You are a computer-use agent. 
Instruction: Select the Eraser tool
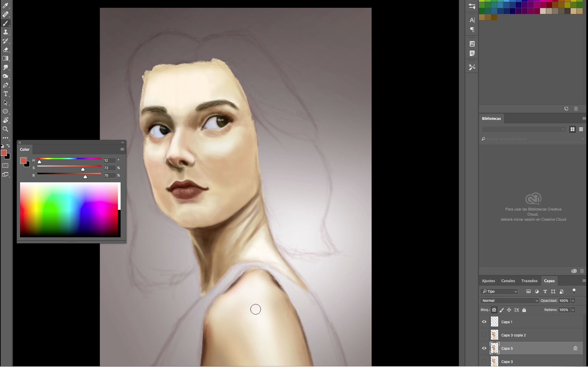tap(5, 50)
